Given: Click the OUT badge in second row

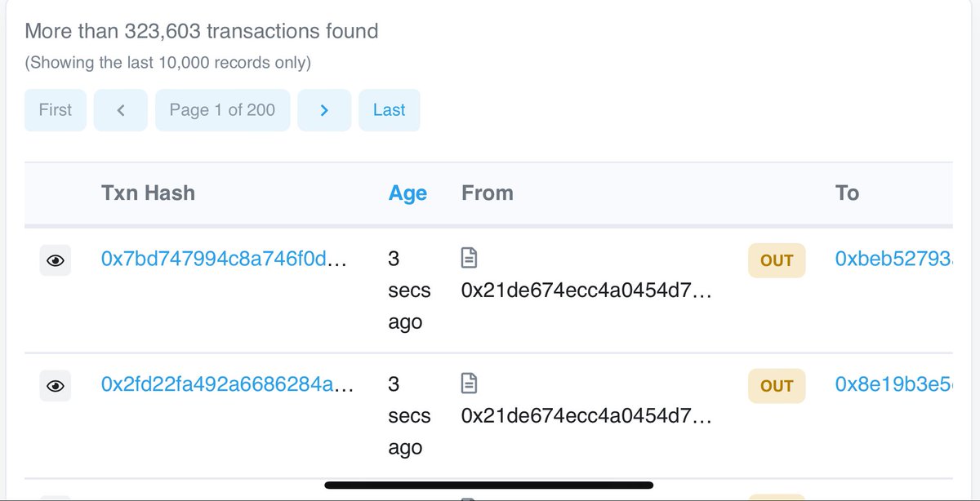Looking at the screenshot, I should click(777, 386).
